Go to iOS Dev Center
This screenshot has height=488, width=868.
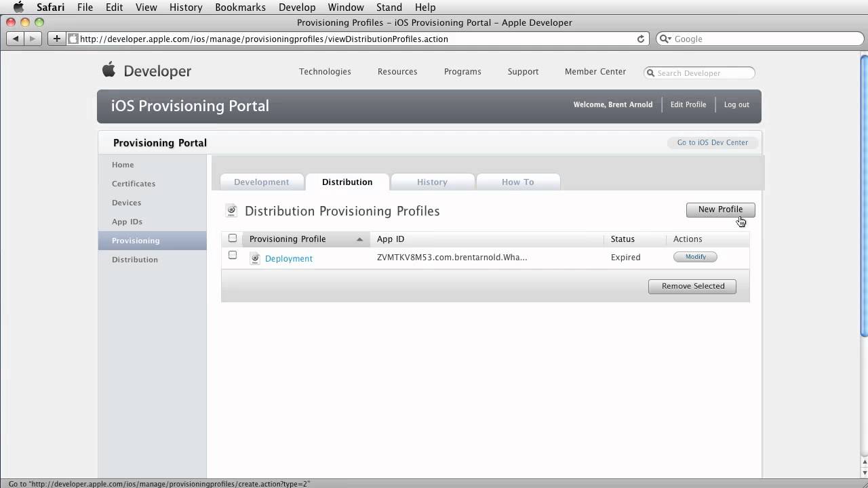pos(713,142)
